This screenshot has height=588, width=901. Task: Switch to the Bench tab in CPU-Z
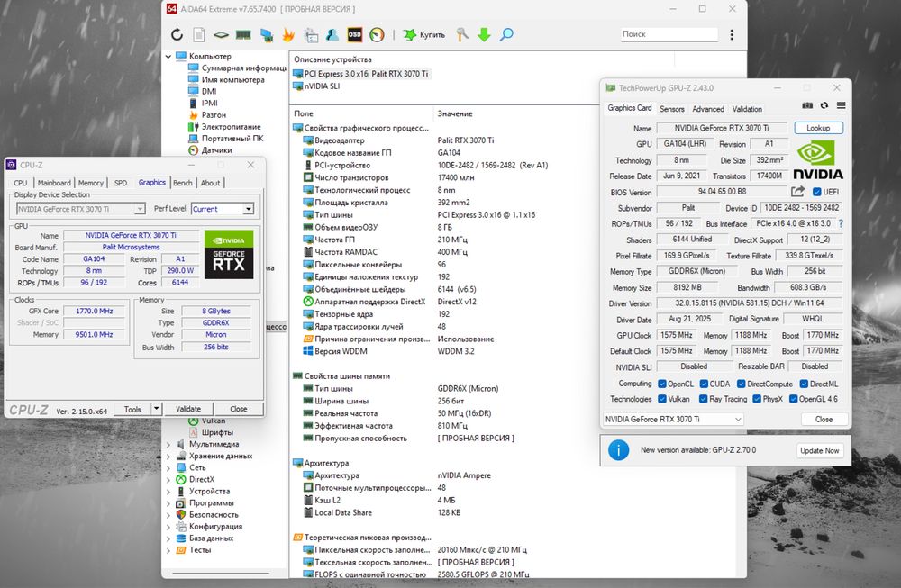[183, 183]
